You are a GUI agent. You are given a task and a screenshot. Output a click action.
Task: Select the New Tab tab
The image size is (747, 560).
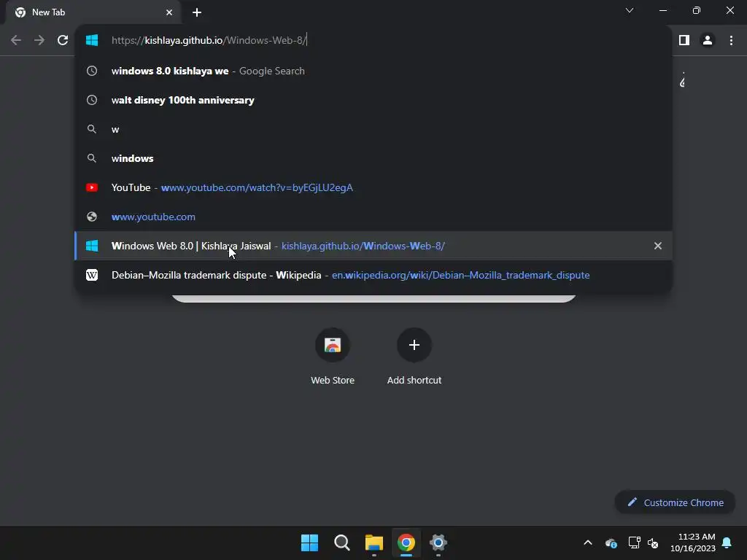pos(93,12)
